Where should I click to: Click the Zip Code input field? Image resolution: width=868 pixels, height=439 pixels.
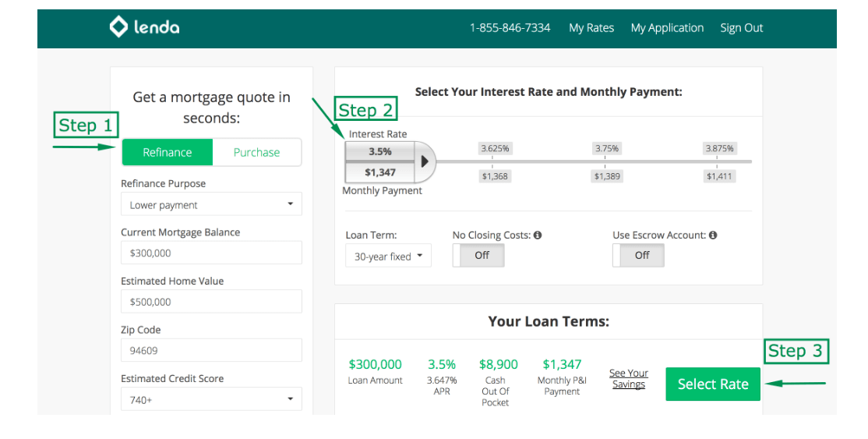pos(211,350)
